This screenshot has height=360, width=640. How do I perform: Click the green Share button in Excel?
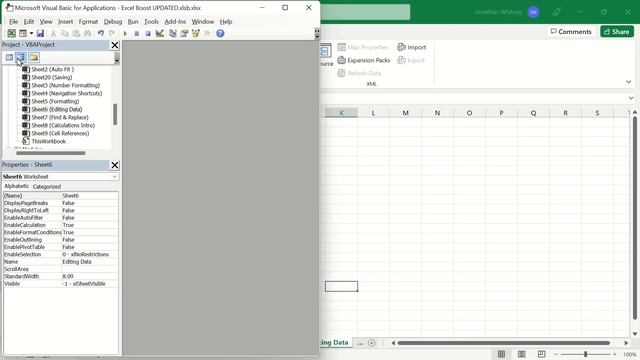617,31
